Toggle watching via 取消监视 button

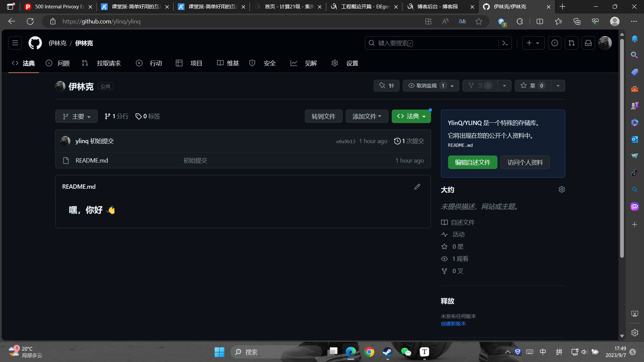427,86
